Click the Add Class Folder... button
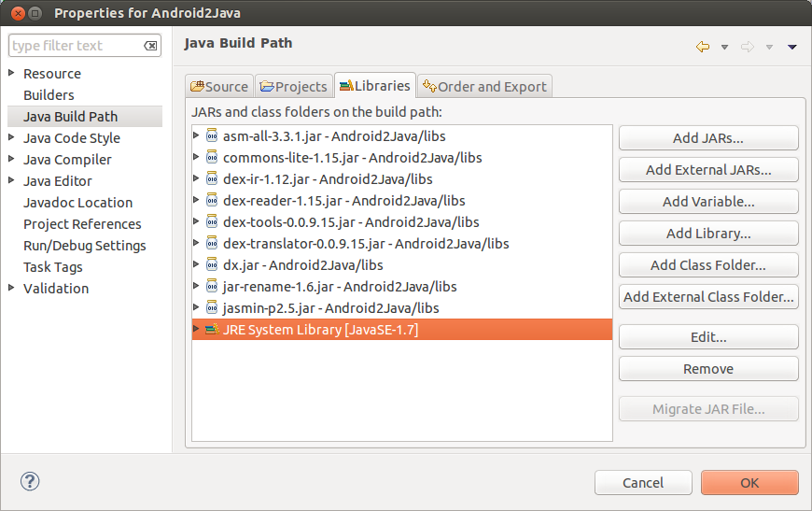Screen dimensions: 812x511 [x=708, y=265]
